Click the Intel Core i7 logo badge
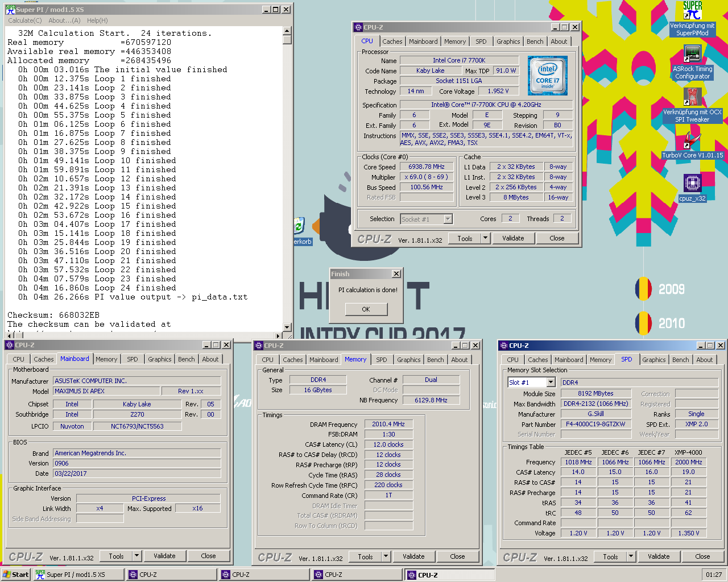Screen dimensions: 728x582 pyautogui.click(x=547, y=76)
